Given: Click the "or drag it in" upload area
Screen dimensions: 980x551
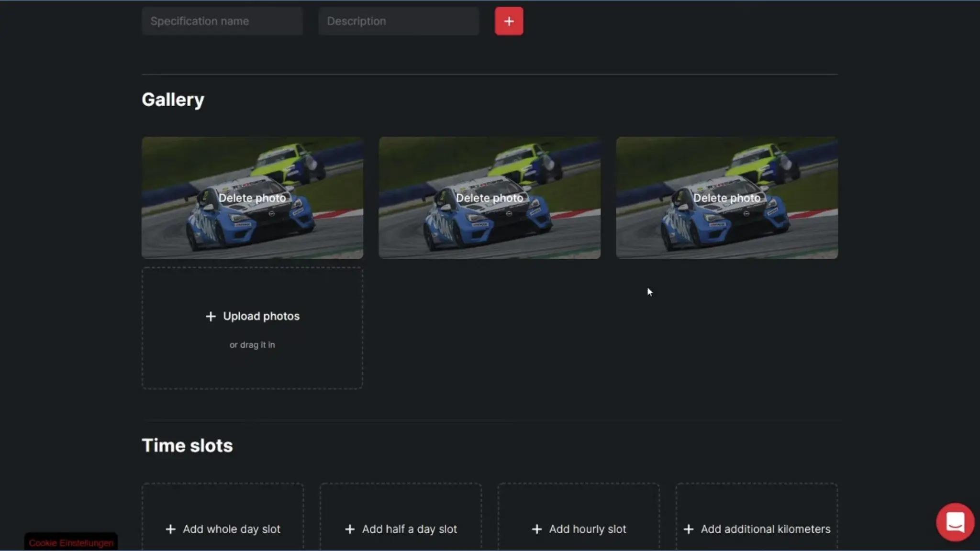Looking at the screenshot, I should [252, 345].
